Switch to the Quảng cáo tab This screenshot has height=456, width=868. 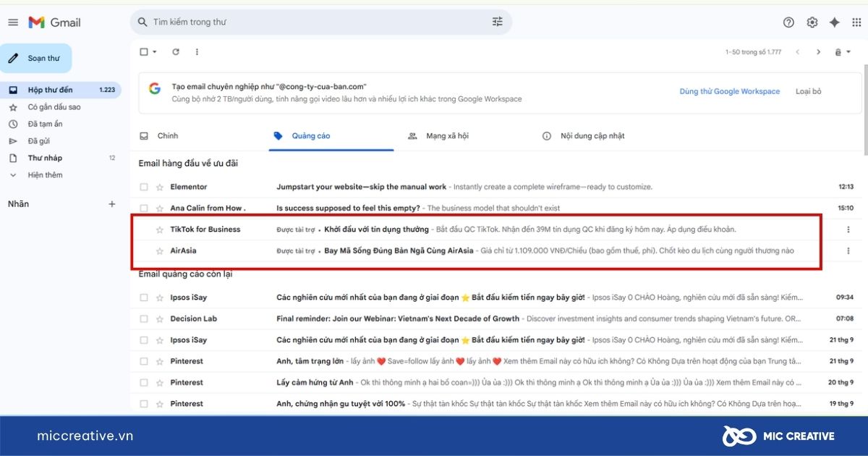pyautogui.click(x=331, y=136)
